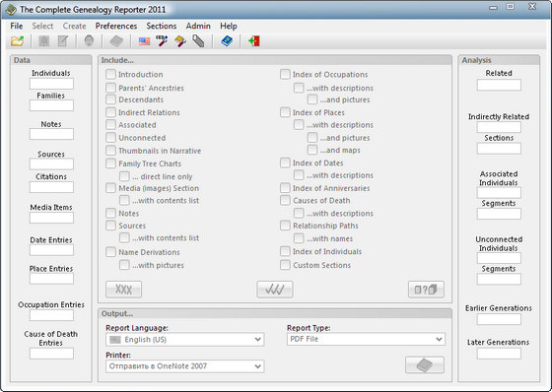Click the Sources count field
Image resolution: width=552 pixels, height=392 pixels.
pyautogui.click(x=51, y=163)
